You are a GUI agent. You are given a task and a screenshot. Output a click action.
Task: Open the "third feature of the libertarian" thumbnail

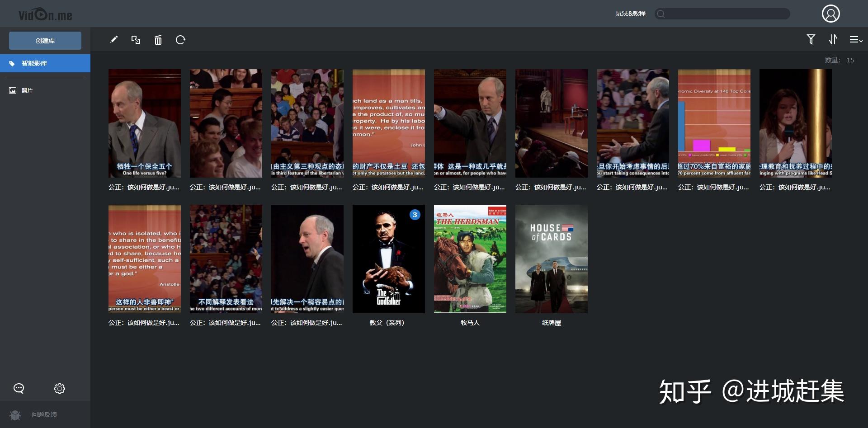click(x=307, y=123)
